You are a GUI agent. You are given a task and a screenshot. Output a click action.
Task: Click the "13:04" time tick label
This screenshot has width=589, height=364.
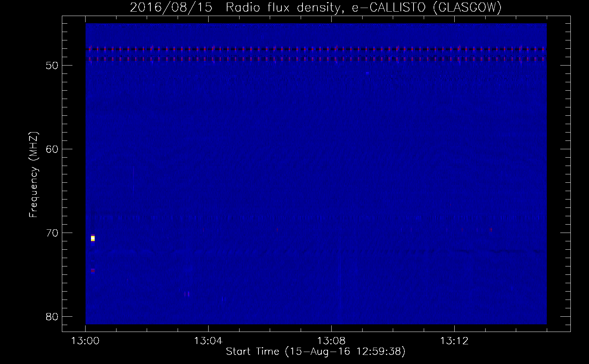point(208,341)
